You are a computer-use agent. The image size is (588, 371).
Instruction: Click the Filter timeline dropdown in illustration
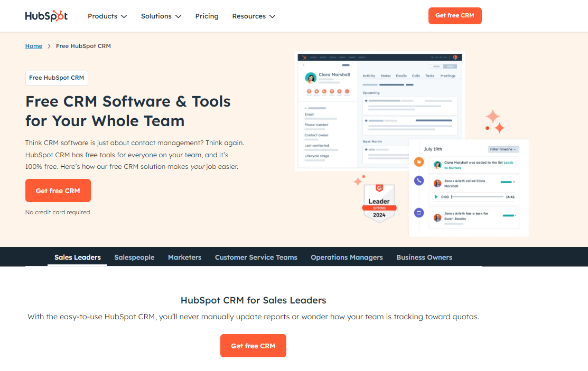click(x=503, y=149)
